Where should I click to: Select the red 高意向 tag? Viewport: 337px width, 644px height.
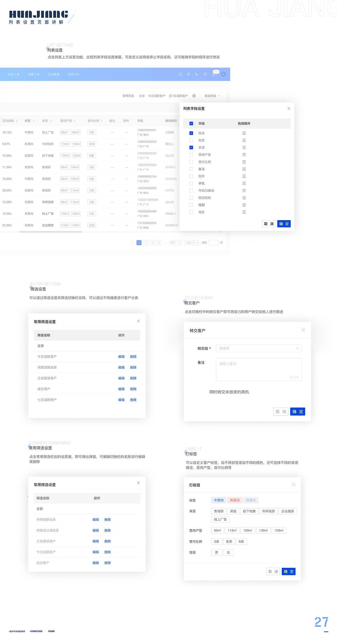click(235, 500)
